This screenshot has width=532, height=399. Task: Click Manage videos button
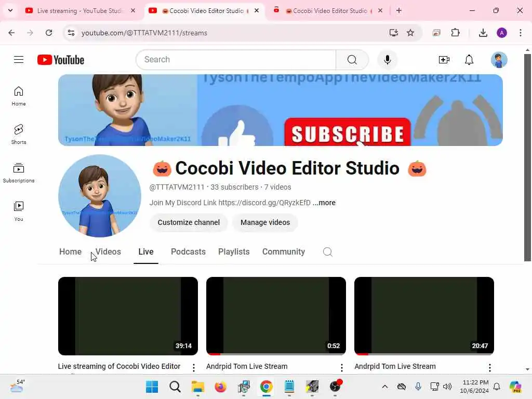[x=265, y=222]
